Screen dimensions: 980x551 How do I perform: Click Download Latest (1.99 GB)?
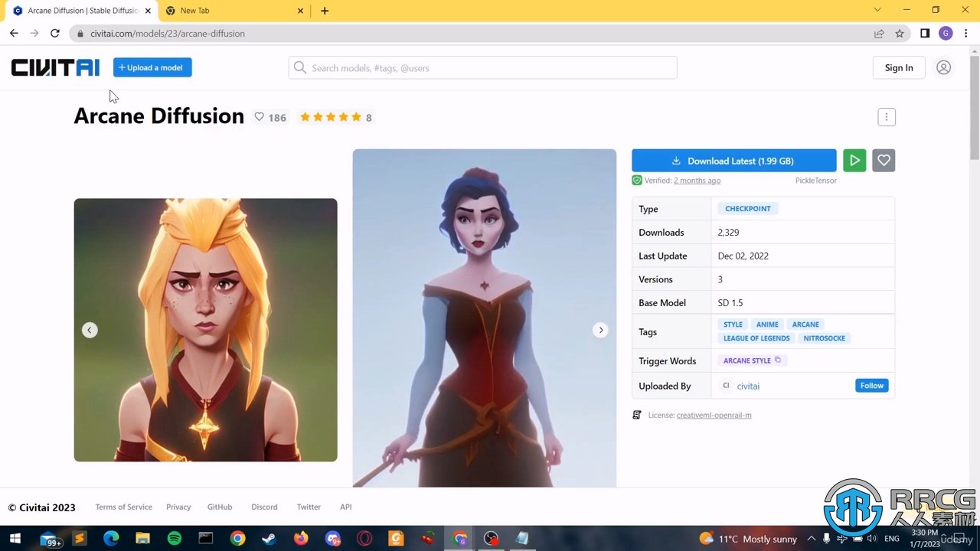(x=733, y=161)
